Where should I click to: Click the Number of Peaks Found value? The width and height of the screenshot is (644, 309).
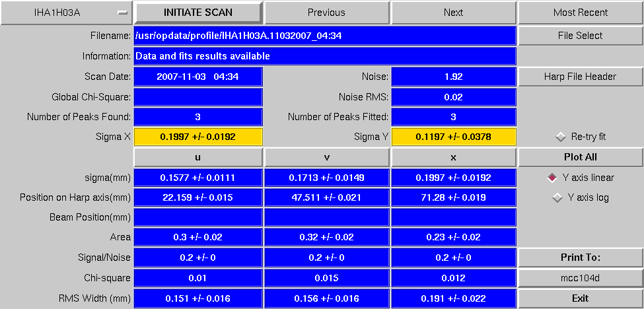[198, 117]
